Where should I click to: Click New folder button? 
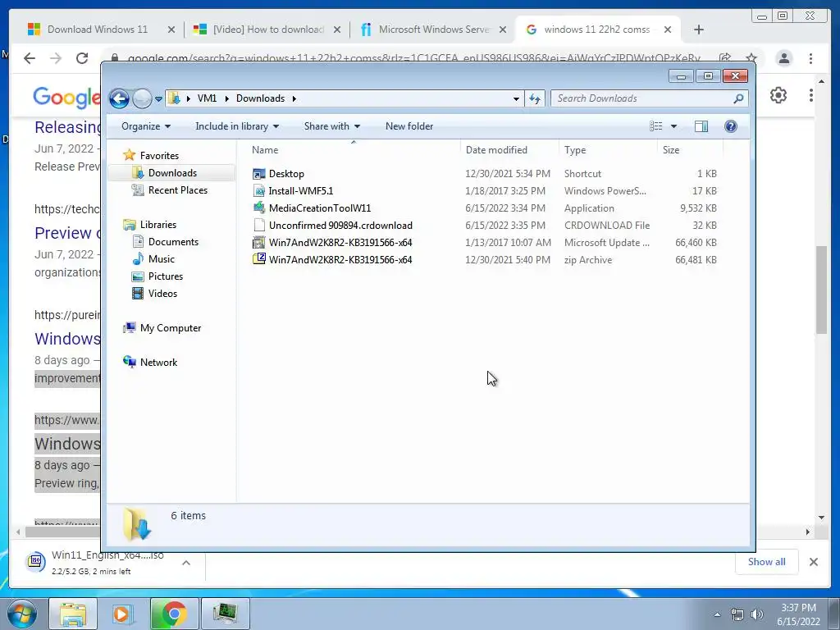click(409, 126)
